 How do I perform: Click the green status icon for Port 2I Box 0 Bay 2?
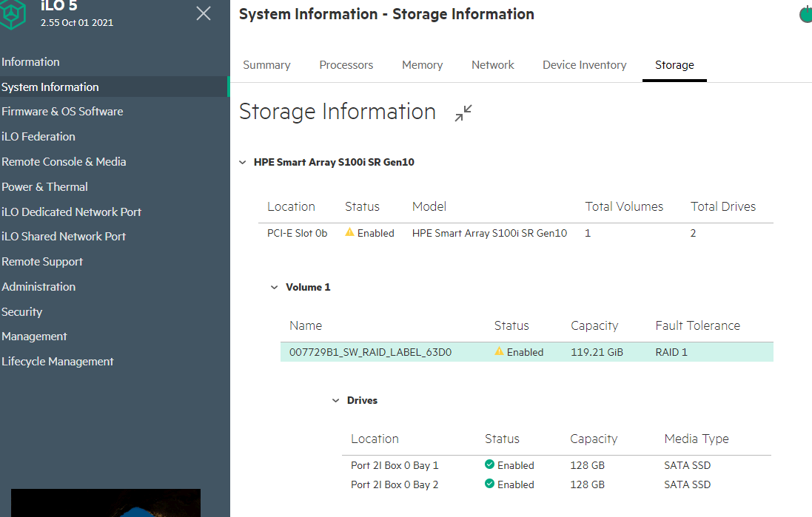pos(490,484)
